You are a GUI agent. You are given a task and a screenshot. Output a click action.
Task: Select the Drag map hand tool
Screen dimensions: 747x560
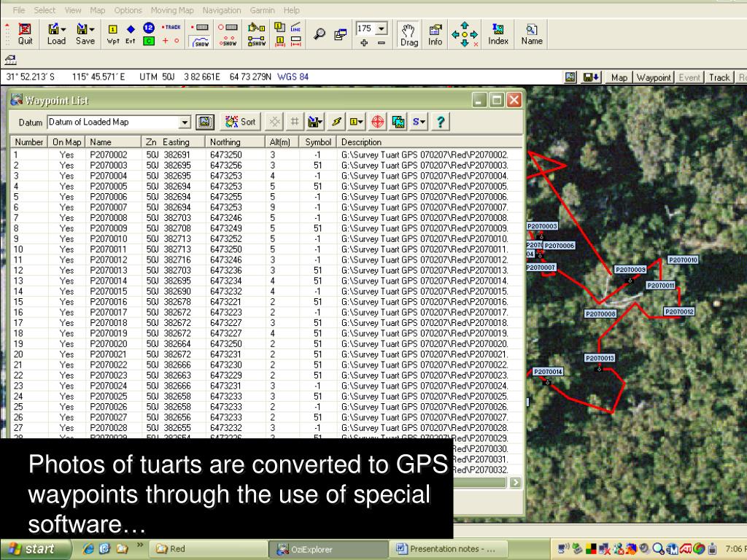pyautogui.click(x=410, y=34)
